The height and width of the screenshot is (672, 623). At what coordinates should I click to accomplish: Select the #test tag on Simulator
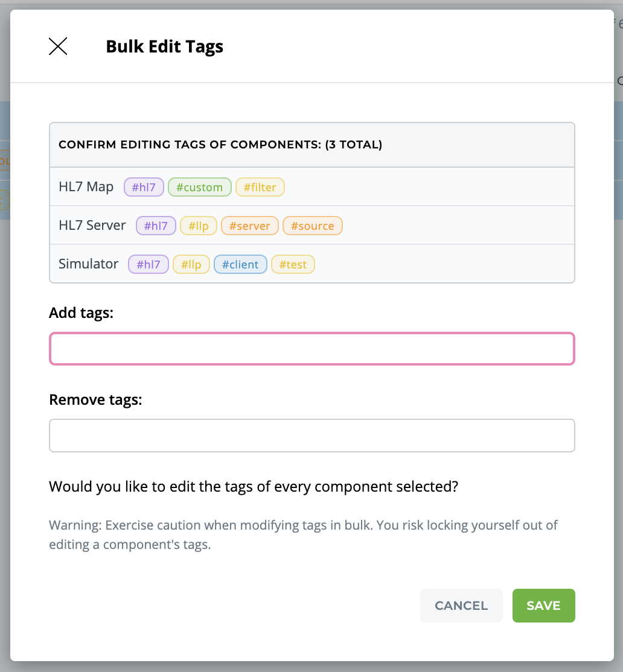click(x=293, y=264)
